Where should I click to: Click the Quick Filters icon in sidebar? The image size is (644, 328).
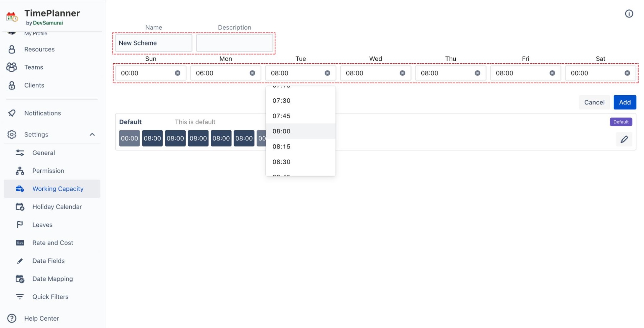20,297
